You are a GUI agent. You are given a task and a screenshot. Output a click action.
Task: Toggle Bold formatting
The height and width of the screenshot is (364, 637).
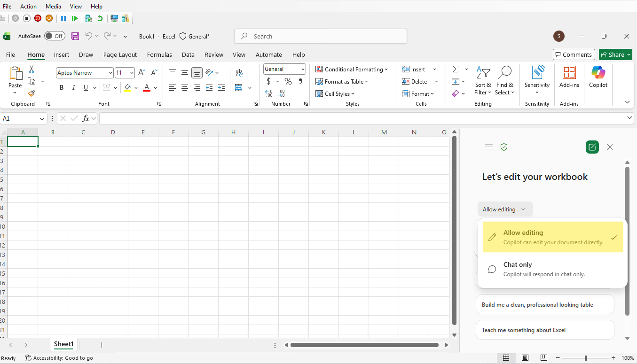point(62,88)
